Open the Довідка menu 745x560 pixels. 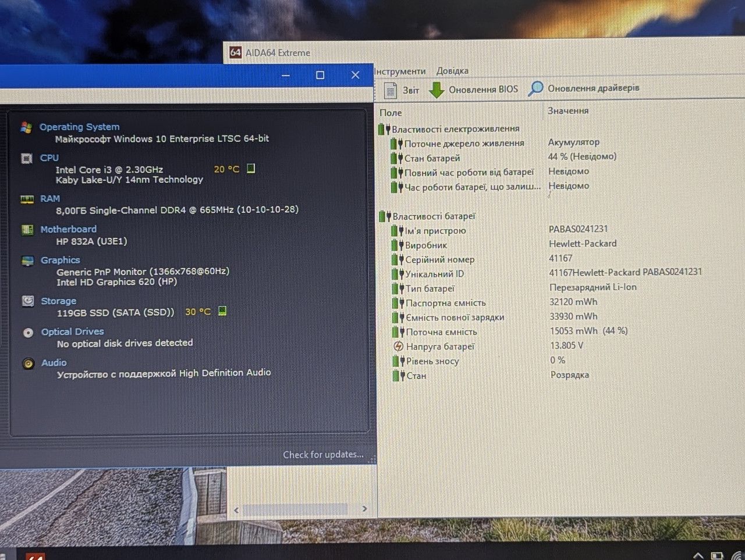452,71
